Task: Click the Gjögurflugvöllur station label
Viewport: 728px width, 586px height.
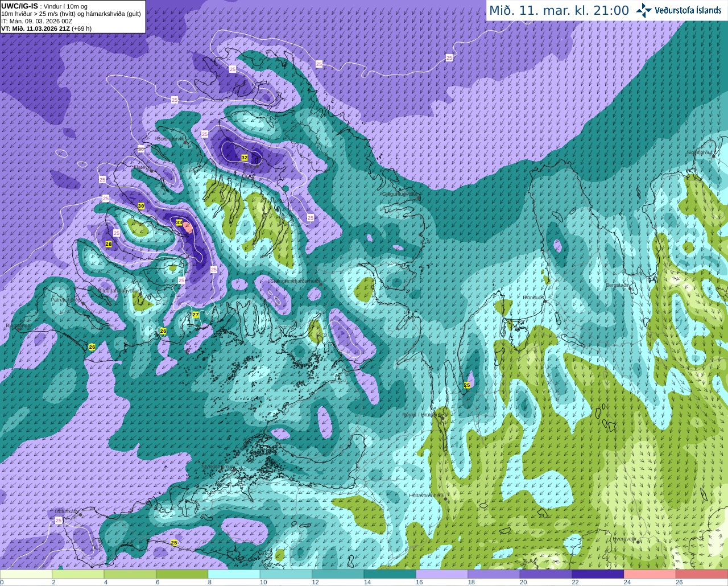Action: tap(400, 194)
